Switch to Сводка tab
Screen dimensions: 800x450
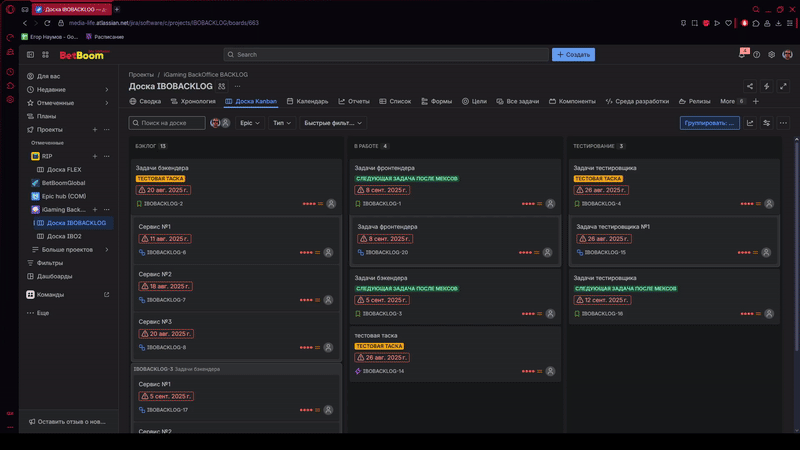(145, 102)
